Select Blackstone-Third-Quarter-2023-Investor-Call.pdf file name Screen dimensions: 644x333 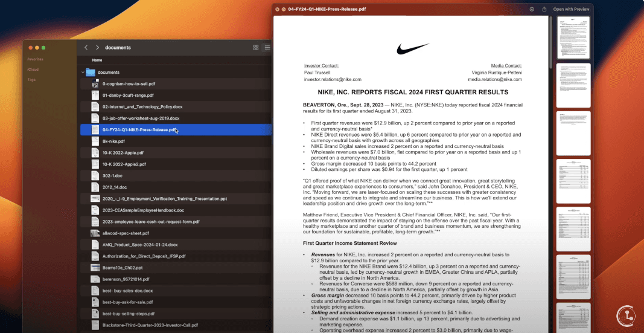pyautogui.click(x=150, y=326)
